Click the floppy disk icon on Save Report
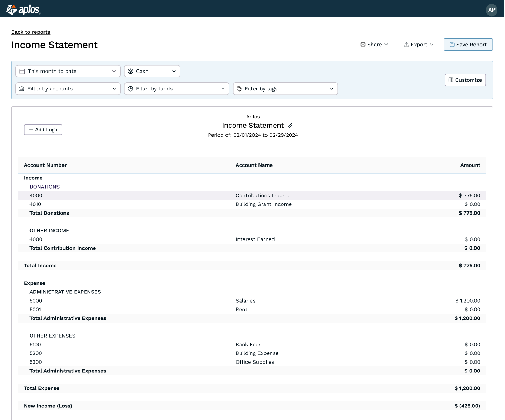The image size is (505, 420). pyautogui.click(x=452, y=45)
